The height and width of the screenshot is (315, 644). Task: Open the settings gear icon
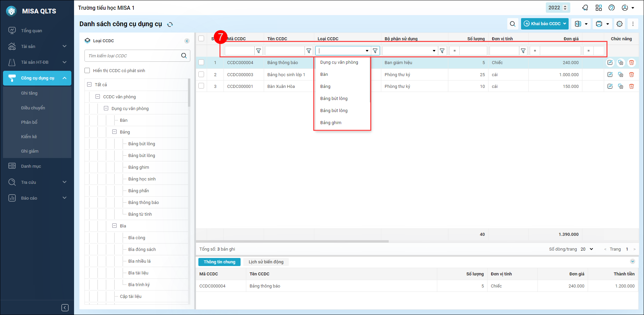pyautogui.click(x=620, y=24)
